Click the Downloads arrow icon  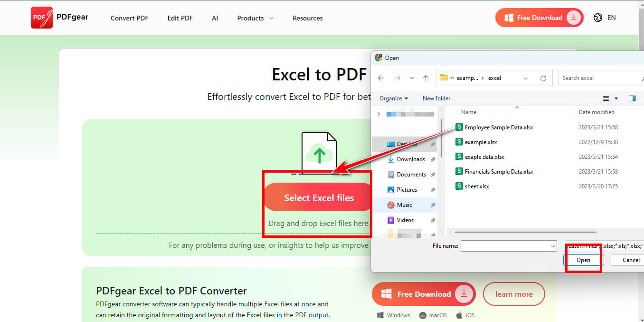[391, 159]
